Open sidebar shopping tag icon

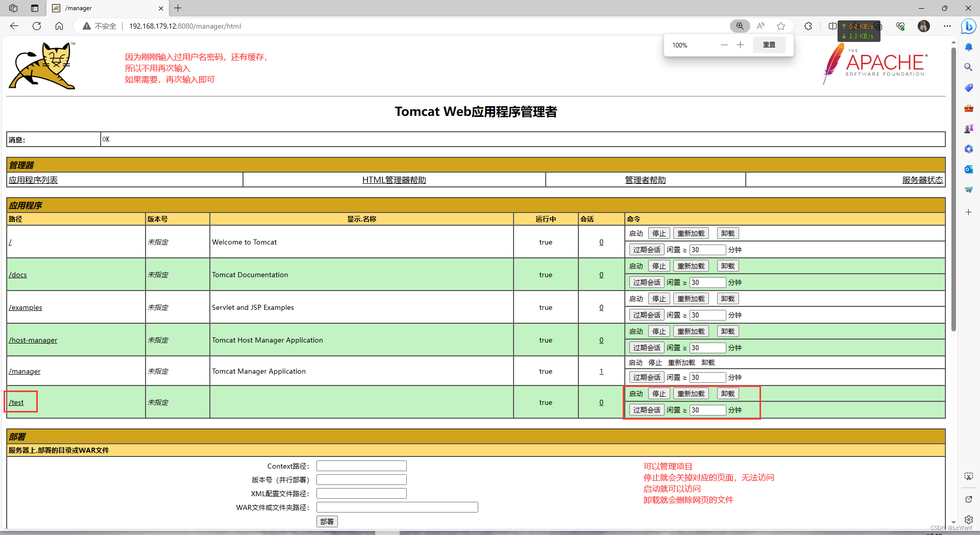(969, 88)
